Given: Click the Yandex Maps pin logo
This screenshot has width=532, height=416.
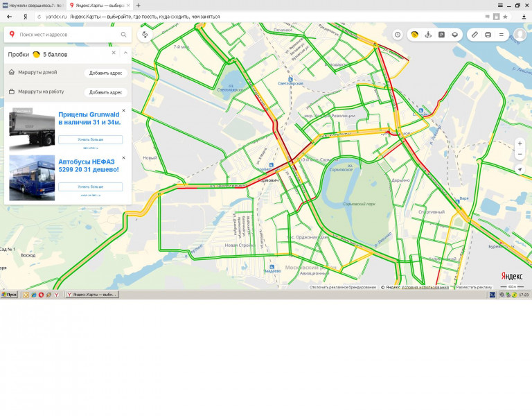Looking at the screenshot, I should (x=12, y=34).
